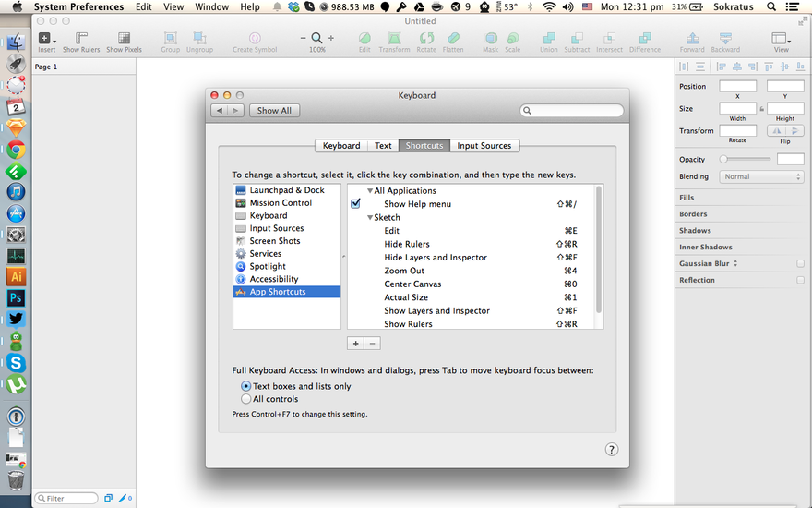Collapse the All Applications disclosure triangle
Image resolution: width=812 pixels, height=508 pixels.
(x=370, y=191)
